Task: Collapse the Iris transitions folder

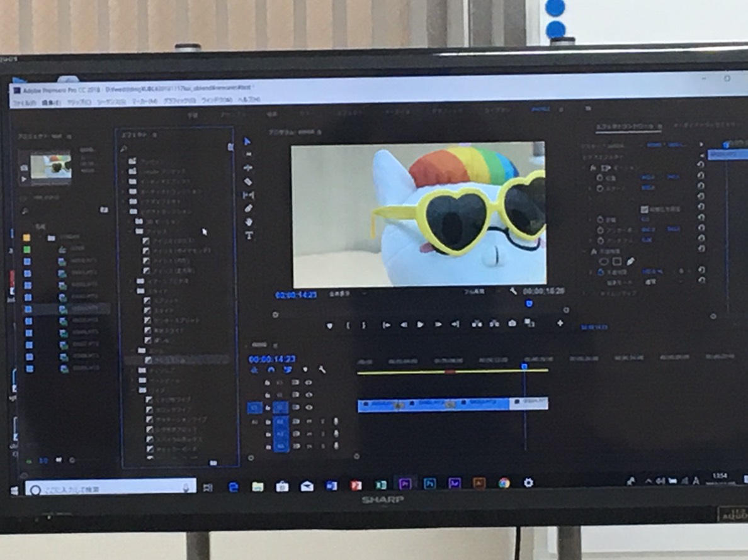Action: (x=131, y=231)
